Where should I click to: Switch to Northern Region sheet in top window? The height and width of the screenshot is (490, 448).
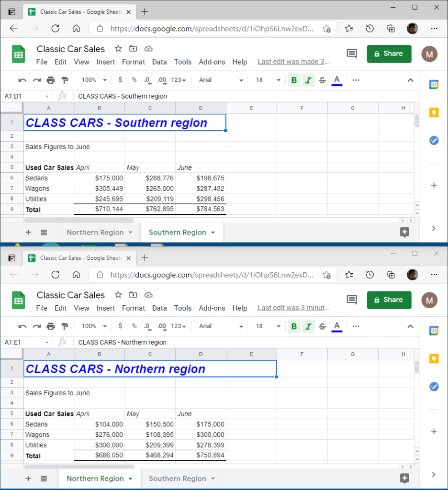(95, 232)
